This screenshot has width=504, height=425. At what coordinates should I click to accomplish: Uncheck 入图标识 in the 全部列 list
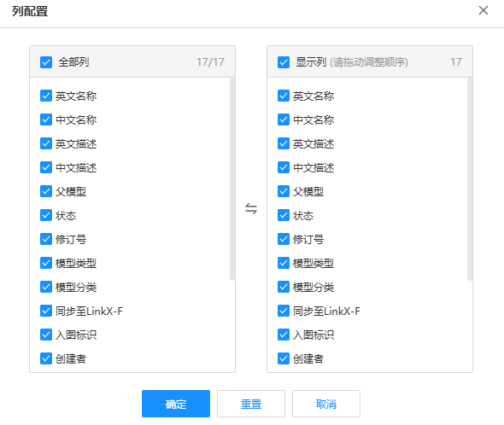46,335
